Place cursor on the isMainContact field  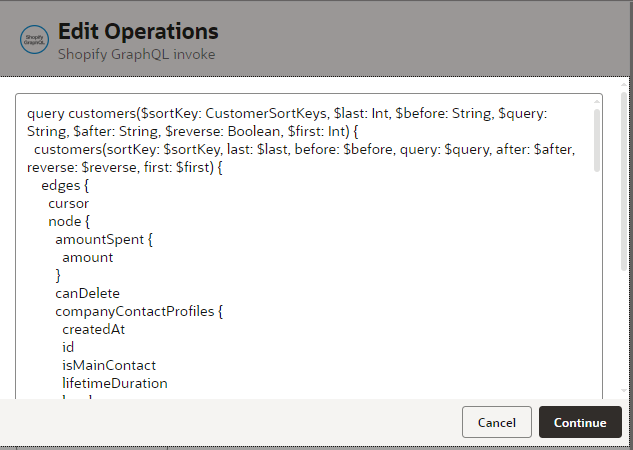point(108,365)
